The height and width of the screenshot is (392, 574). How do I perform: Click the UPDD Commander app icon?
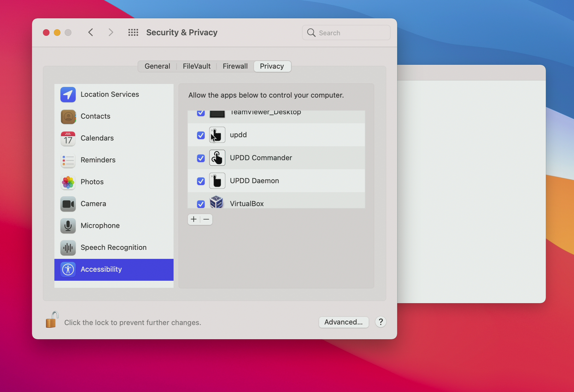pyautogui.click(x=217, y=158)
